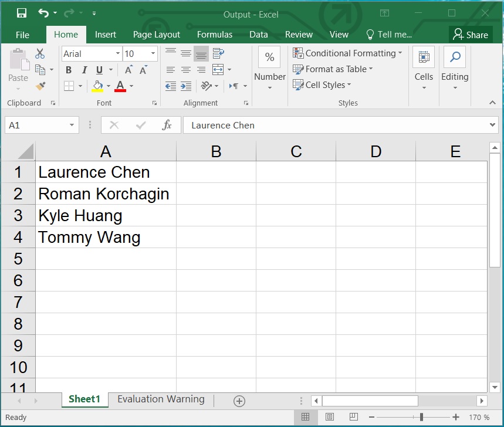Screen dimensions: 504x427
Task: Toggle italic formatting
Action: pos(83,69)
